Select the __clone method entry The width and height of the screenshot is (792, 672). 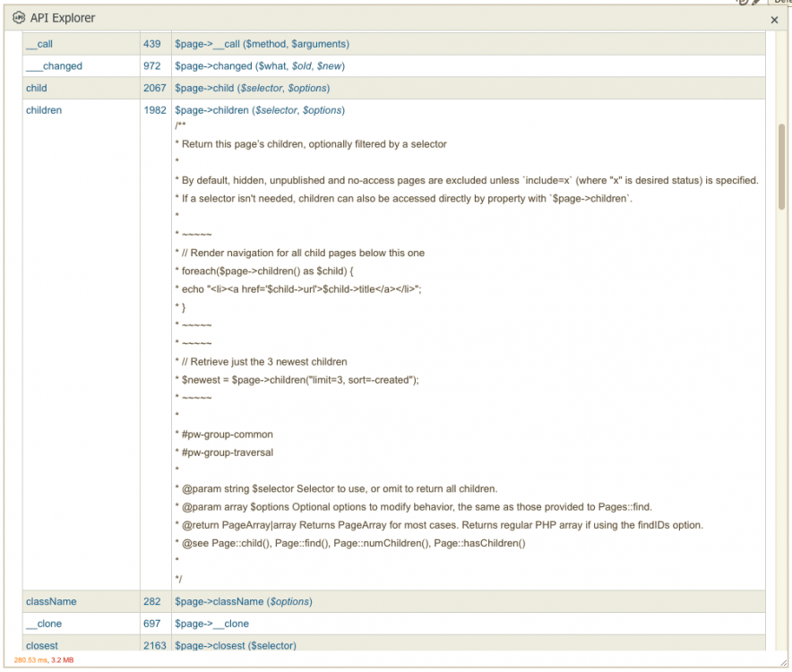click(x=44, y=624)
